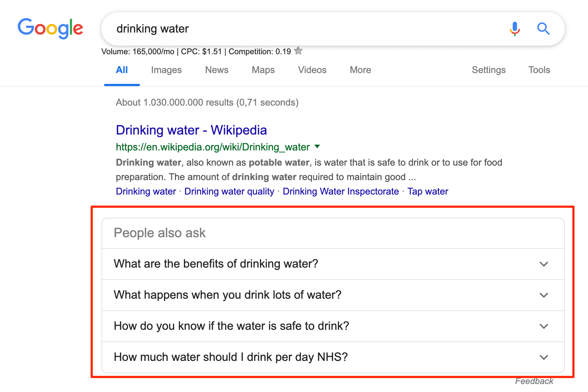The height and width of the screenshot is (392, 588).
Task: Click the Google logo
Action: [50, 28]
